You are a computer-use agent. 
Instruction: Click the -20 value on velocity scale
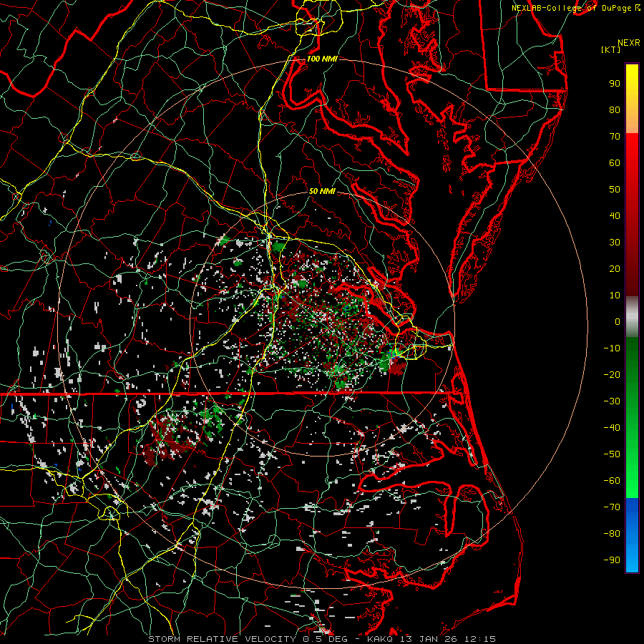612,374
